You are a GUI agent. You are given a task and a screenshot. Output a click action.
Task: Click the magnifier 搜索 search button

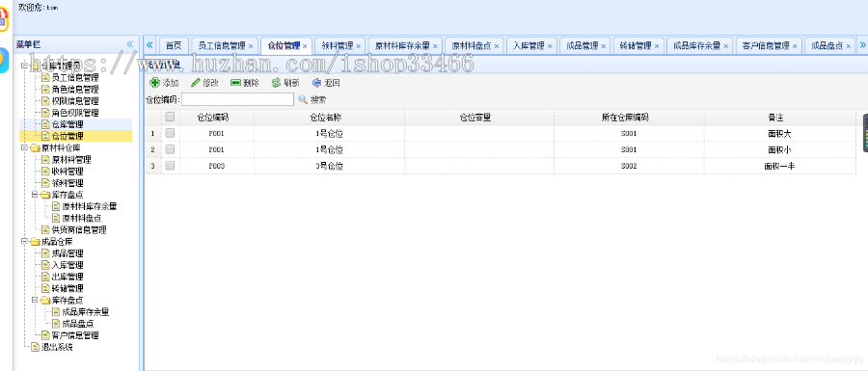click(x=312, y=99)
